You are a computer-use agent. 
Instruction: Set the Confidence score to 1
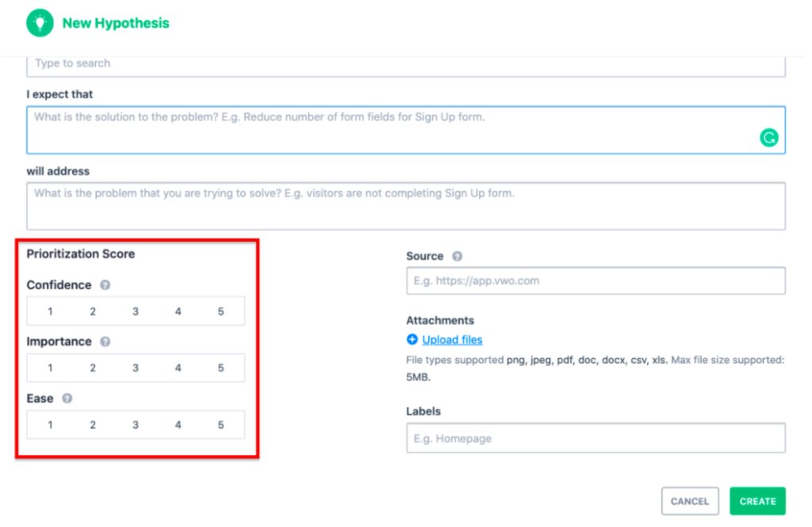pos(50,311)
